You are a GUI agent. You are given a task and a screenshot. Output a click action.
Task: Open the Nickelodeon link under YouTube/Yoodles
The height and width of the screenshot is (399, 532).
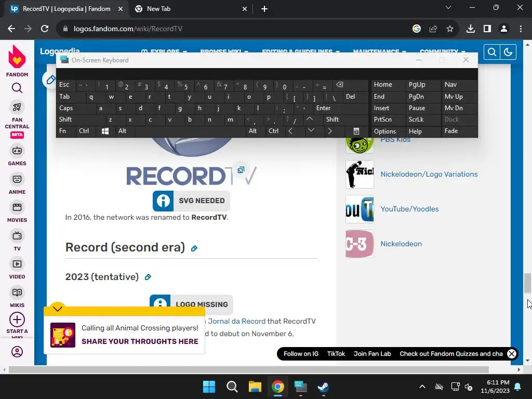coord(402,244)
